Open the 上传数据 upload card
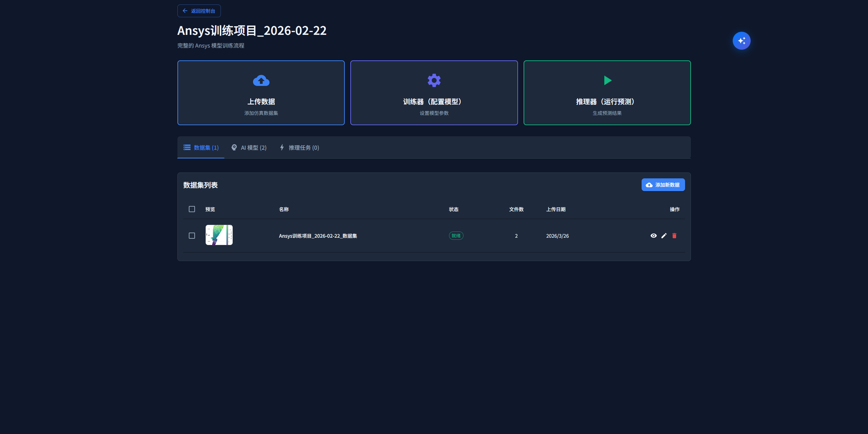Screen dimensions: 868x434 point(261,93)
